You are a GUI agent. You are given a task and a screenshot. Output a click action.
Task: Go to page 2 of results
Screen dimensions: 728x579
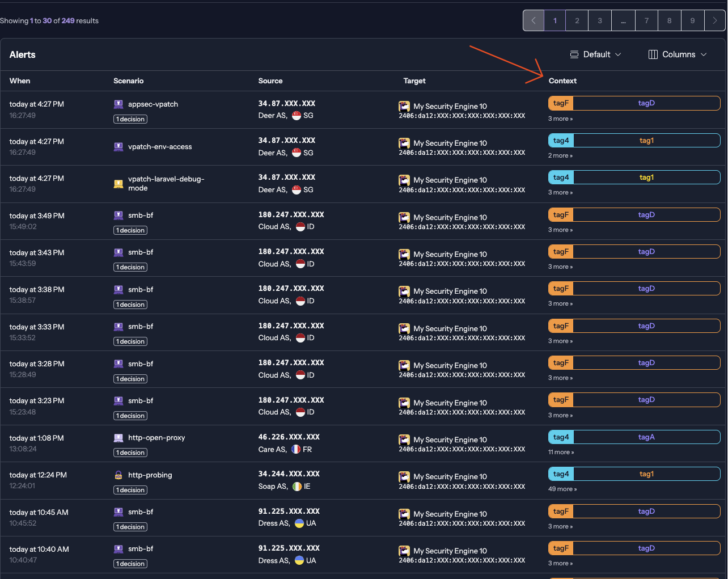[x=577, y=20]
